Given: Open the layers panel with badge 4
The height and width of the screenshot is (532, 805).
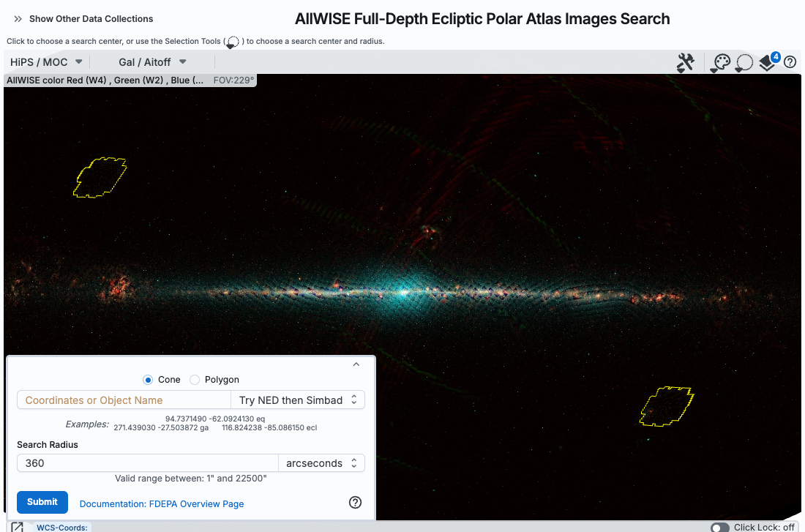Looking at the screenshot, I should click(768, 63).
